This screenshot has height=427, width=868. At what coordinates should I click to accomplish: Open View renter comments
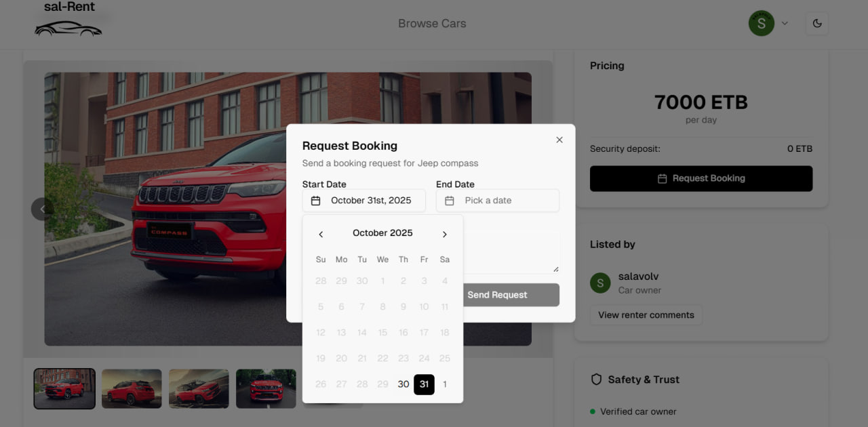point(646,314)
